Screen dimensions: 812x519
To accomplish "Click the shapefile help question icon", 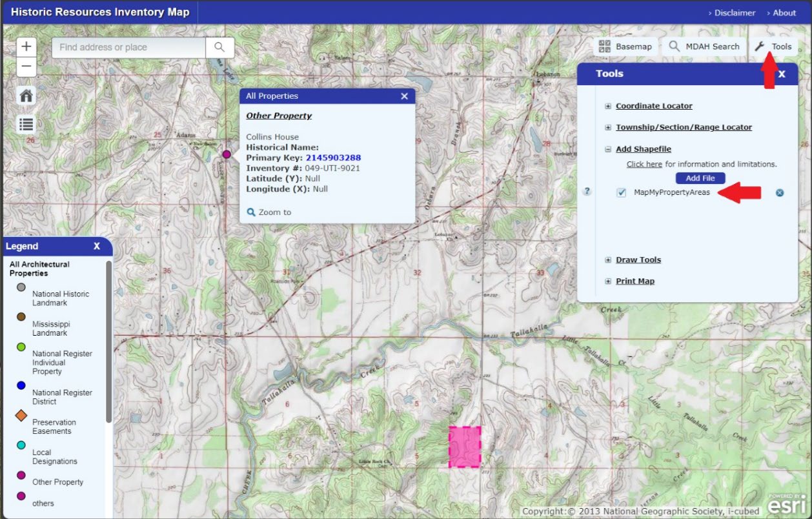I will tap(587, 191).
